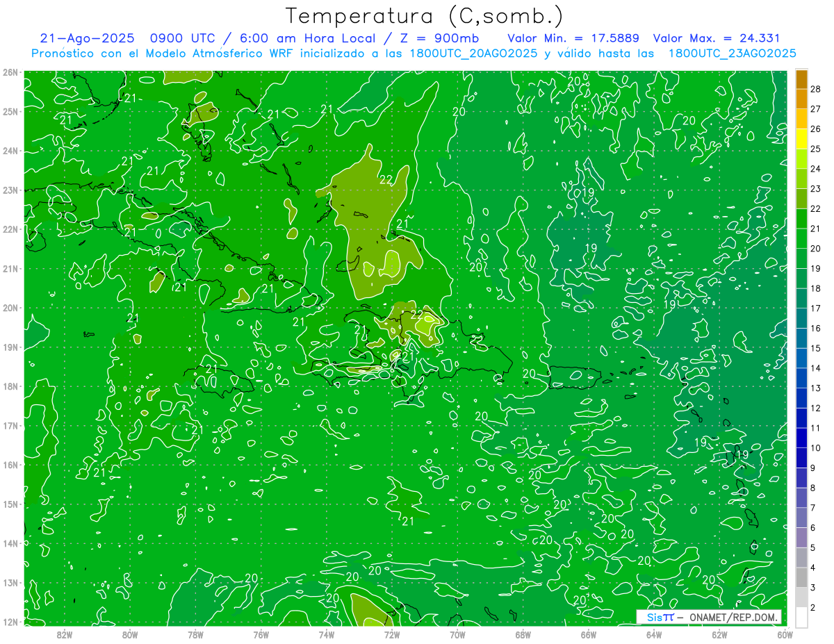Click the '64W' longitude axis label
The image size is (834, 644).
tap(654, 635)
